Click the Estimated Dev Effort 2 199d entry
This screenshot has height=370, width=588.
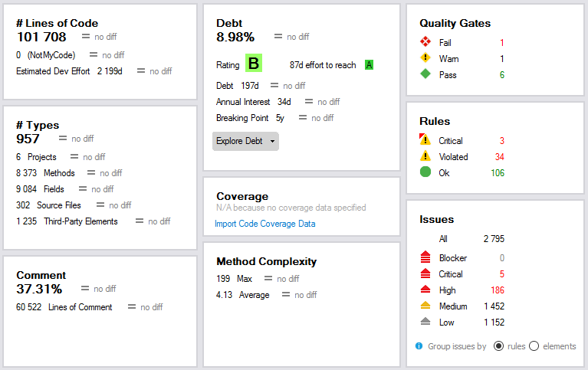[x=69, y=71]
